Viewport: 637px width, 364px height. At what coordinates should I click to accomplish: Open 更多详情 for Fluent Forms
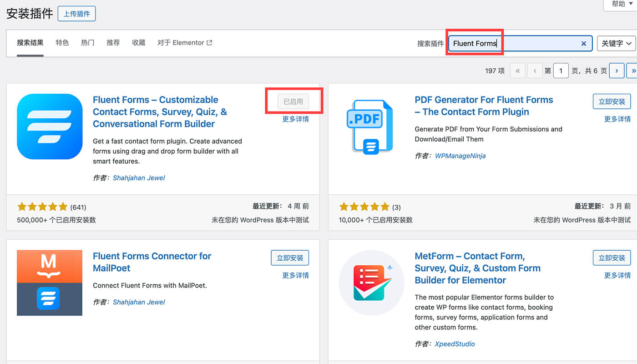(x=295, y=119)
